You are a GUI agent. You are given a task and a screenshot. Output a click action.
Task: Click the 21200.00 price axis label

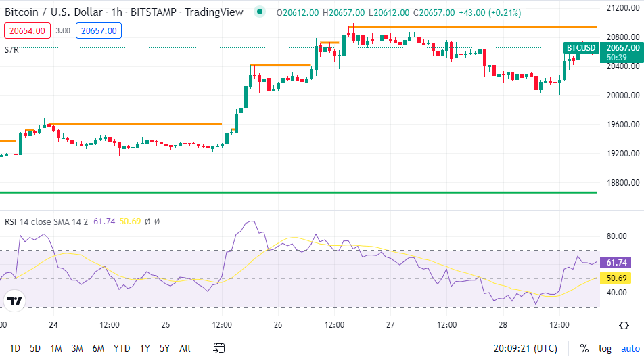[x=623, y=8]
